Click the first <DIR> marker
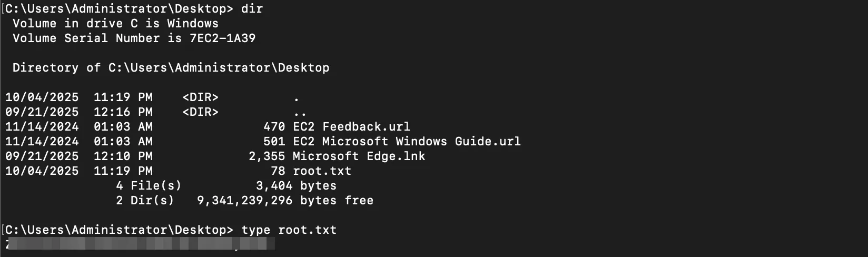Image resolution: width=868 pixels, height=257 pixels. click(x=200, y=97)
